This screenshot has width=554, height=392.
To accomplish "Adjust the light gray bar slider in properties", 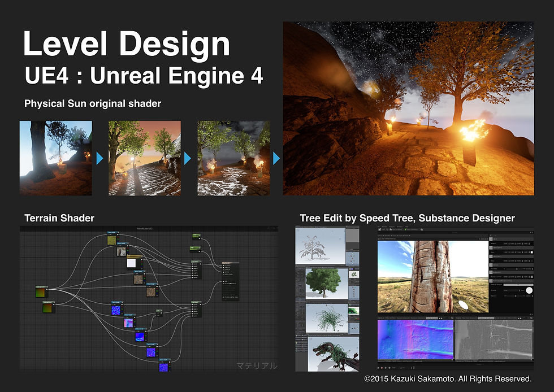I will [x=518, y=285].
